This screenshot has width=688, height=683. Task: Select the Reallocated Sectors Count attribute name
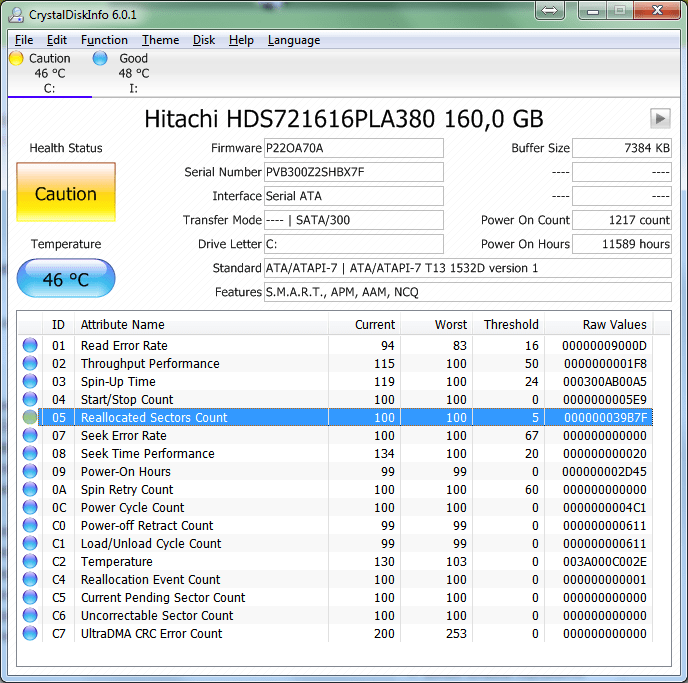click(x=154, y=418)
